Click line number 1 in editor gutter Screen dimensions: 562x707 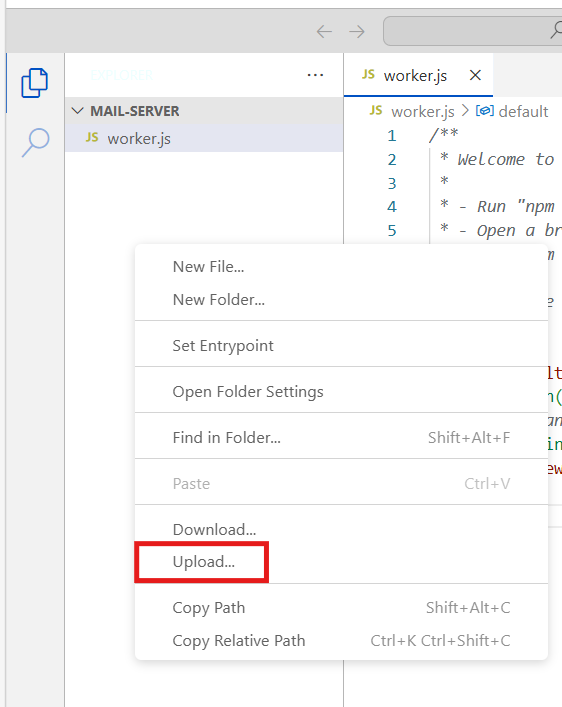392,136
